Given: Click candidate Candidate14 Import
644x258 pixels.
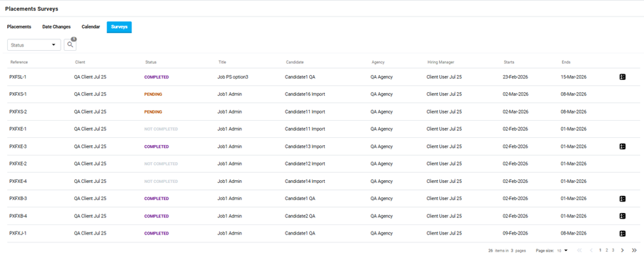Looking at the screenshot, I should (x=305, y=182).
